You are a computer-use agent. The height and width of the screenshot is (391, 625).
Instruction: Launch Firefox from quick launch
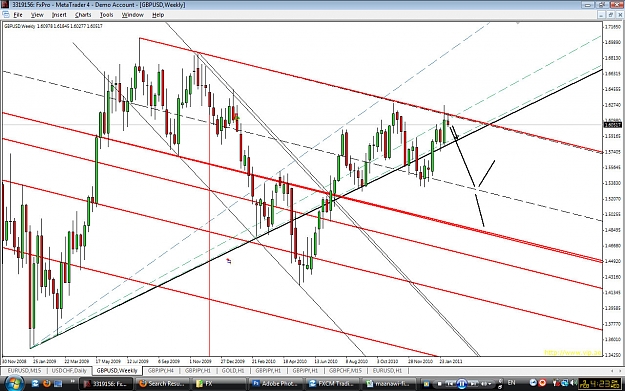click(x=47, y=383)
